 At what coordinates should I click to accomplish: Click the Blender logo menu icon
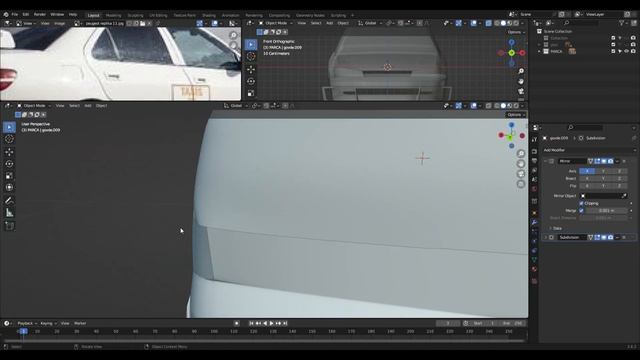[x=6, y=14]
